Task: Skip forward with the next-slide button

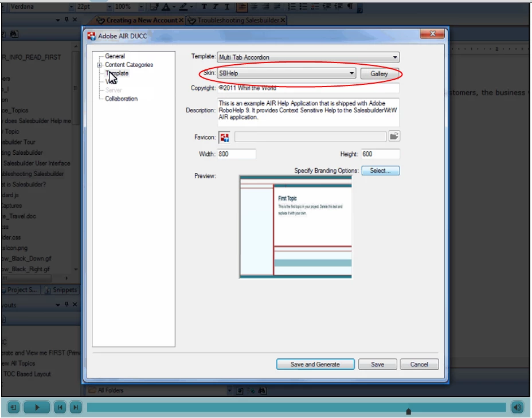Action: pos(76,407)
